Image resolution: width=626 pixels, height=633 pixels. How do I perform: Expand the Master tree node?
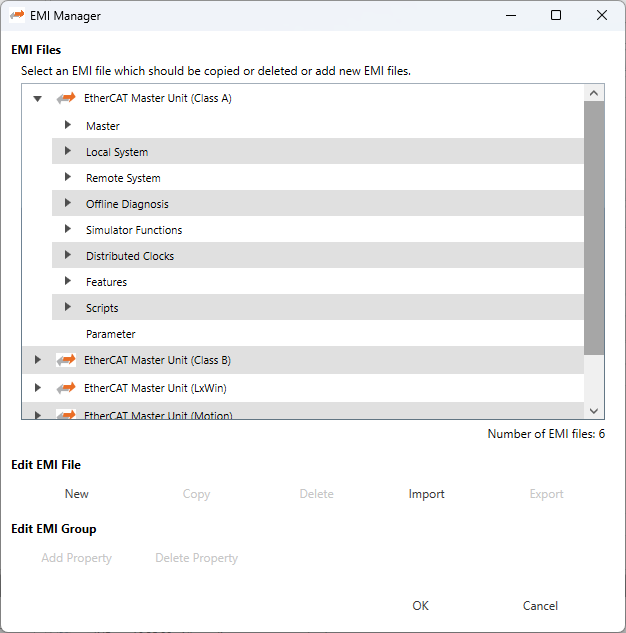tap(68, 126)
